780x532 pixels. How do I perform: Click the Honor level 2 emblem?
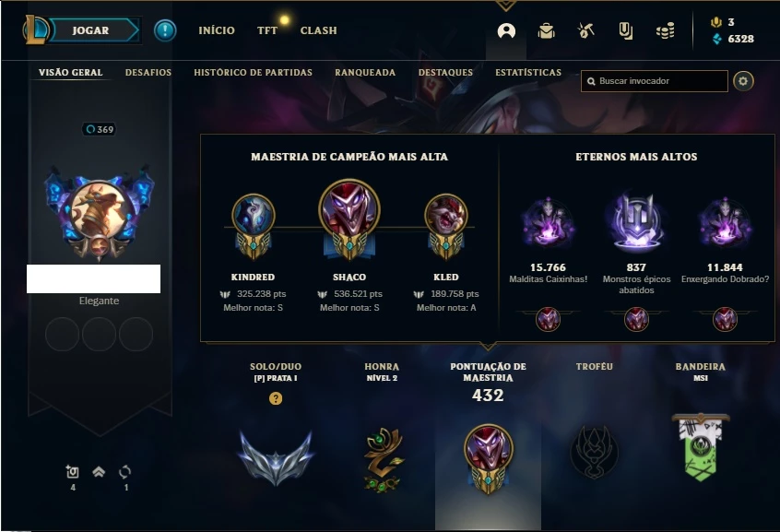[x=382, y=460]
